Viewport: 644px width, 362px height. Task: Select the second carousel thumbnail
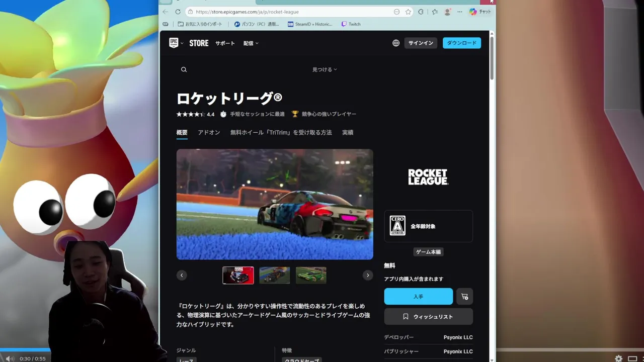click(x=275, y=275)
